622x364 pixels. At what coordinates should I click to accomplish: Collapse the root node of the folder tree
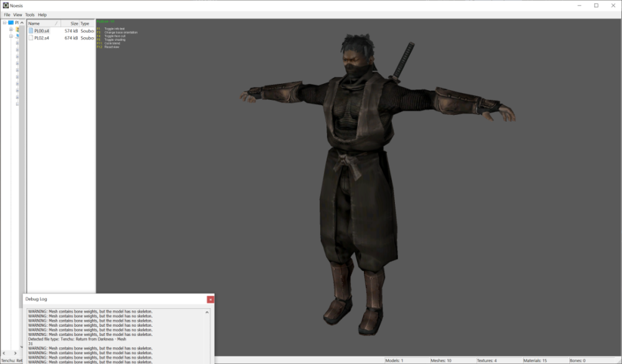tap(4, 22)
